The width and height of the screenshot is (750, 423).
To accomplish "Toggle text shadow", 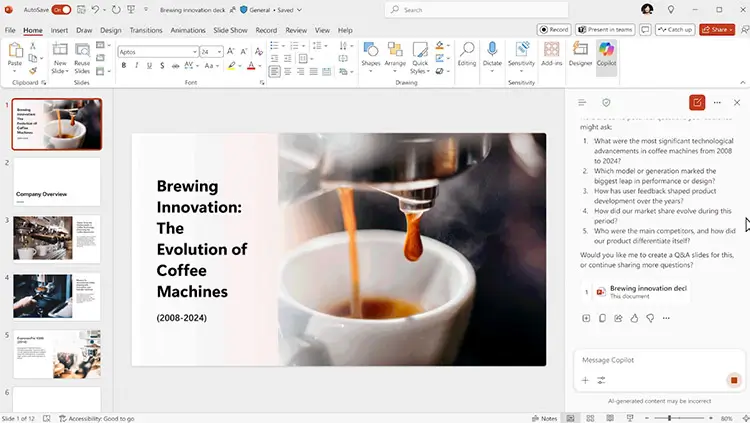I will click(x=162, y=66).
